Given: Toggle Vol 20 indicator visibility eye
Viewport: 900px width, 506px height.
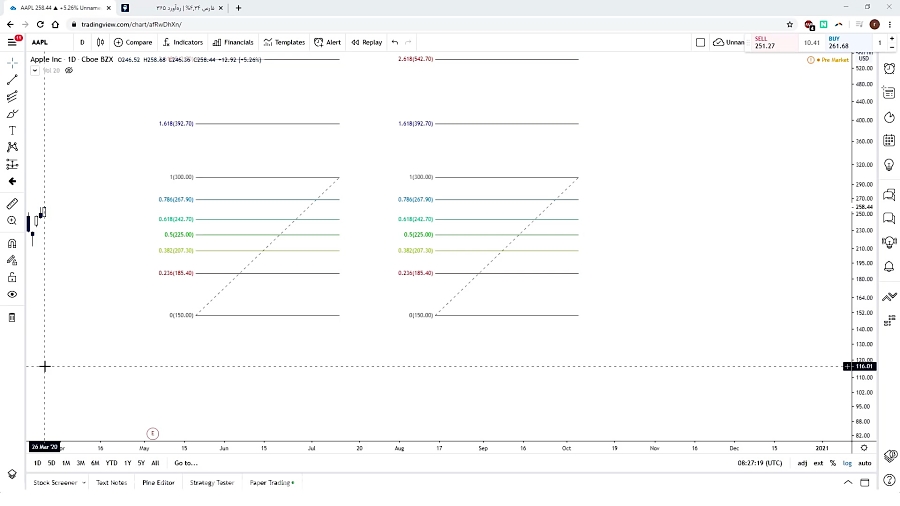Looking at the screenshot, I should [69, 70].
